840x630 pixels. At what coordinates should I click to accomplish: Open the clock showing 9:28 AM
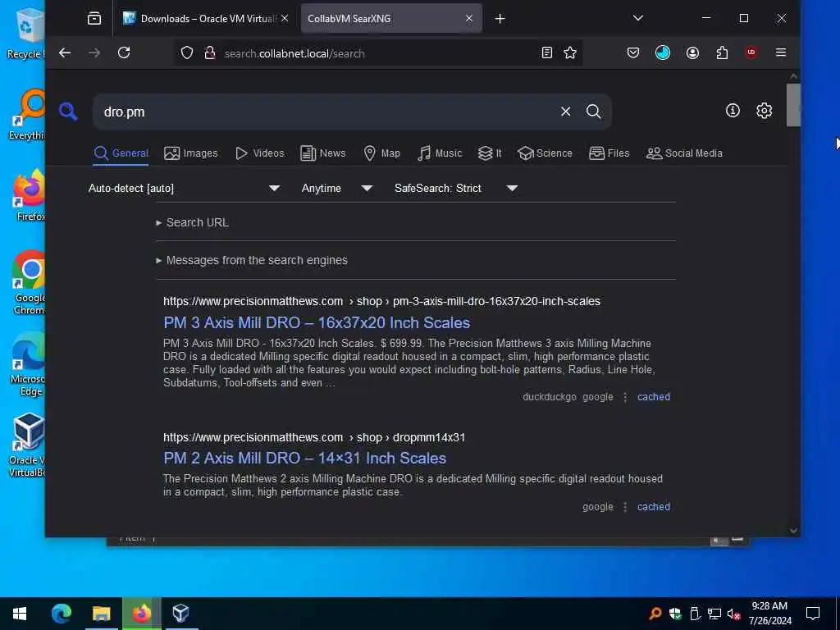tap(769, 614)
